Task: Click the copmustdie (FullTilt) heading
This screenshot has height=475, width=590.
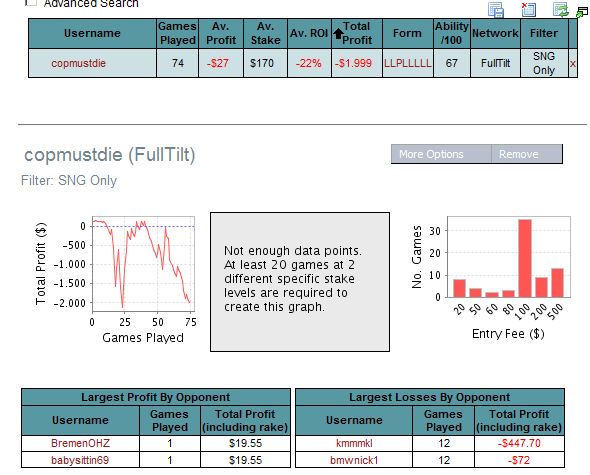Action: click(109, 155)
